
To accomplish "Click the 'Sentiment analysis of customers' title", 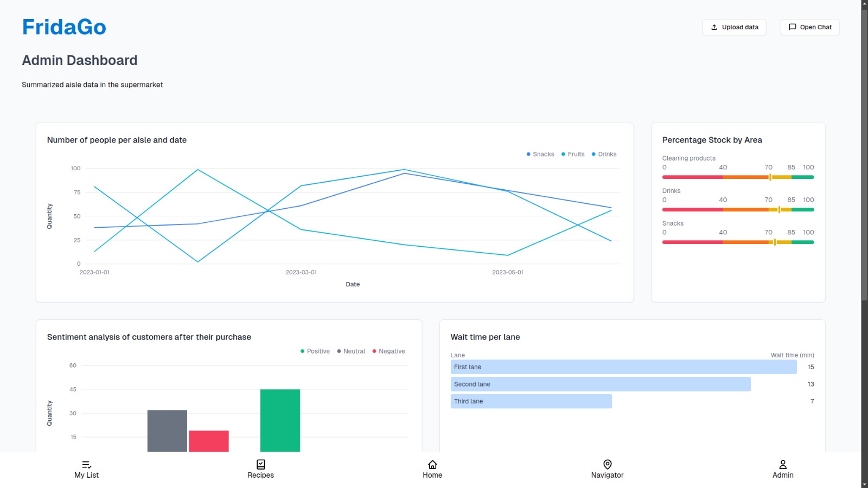I will [x=149, y=337].
